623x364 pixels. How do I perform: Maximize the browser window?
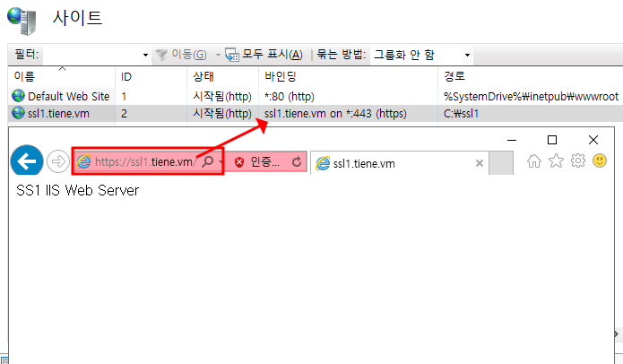[552, 140]
